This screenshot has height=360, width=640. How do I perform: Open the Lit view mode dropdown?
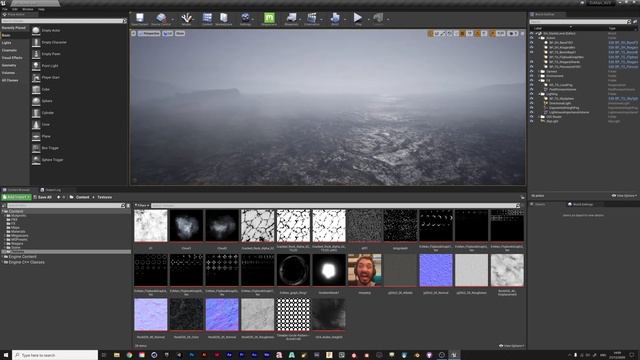point(168,33)
